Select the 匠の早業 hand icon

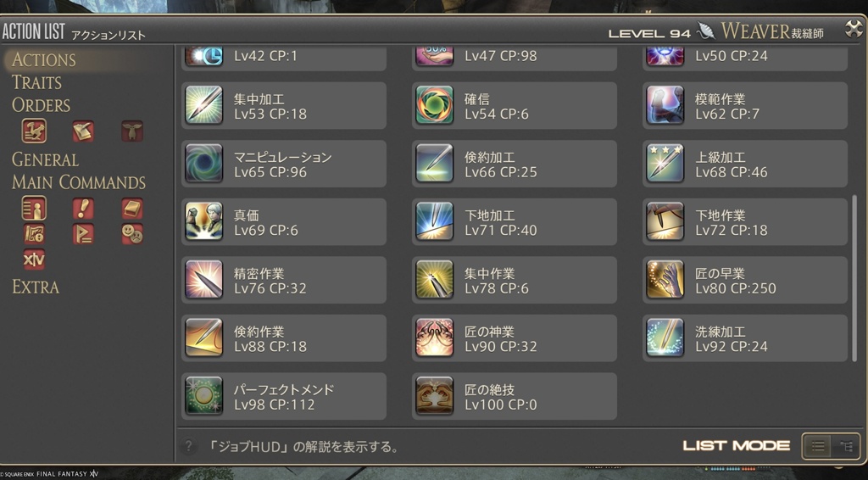[x=665, y=279]
